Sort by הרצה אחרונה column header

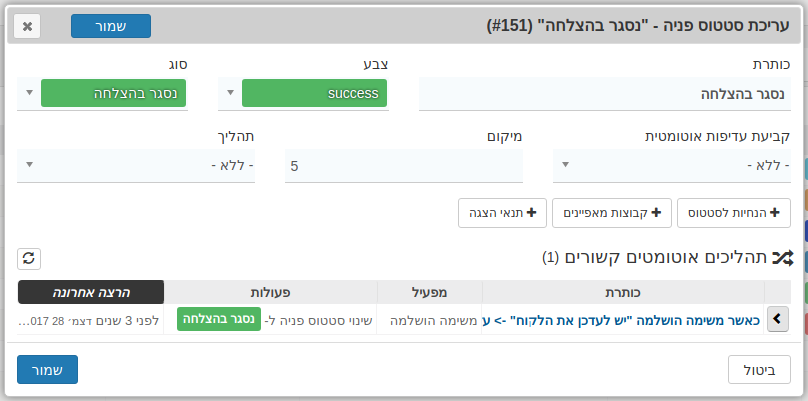pos(91,292)
